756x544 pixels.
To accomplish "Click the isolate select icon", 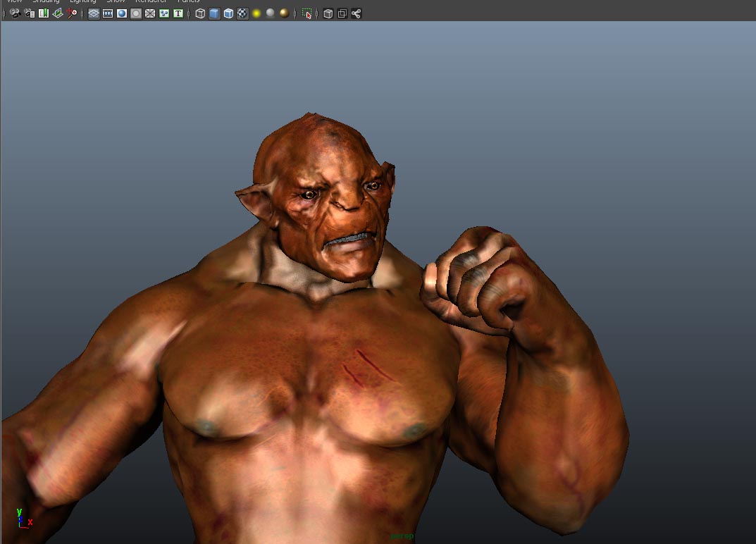I will click(x=306, y=13).
